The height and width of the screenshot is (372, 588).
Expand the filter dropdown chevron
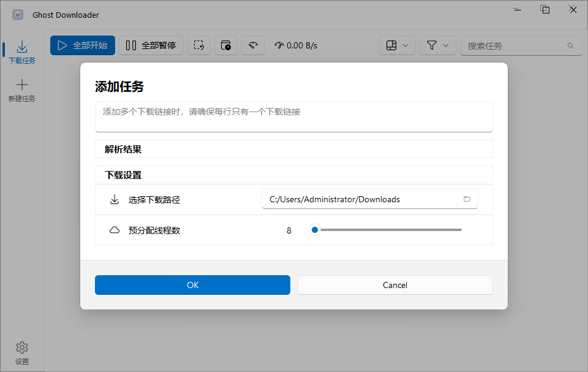(x=445, y=45)
